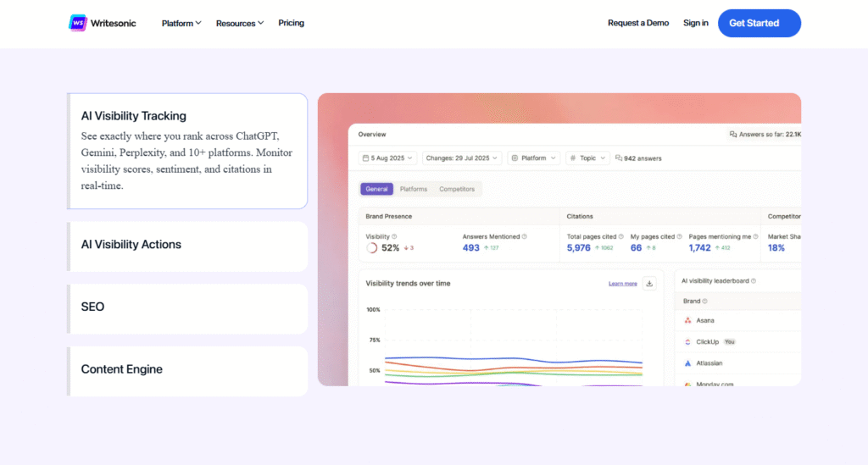Open the 5 Aug 2025 date picker
868x465 pixels.
click(387, 158)
